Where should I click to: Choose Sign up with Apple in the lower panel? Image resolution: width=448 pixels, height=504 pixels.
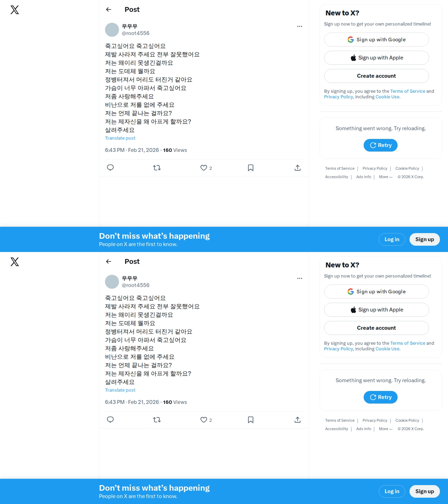pos(377,310)
